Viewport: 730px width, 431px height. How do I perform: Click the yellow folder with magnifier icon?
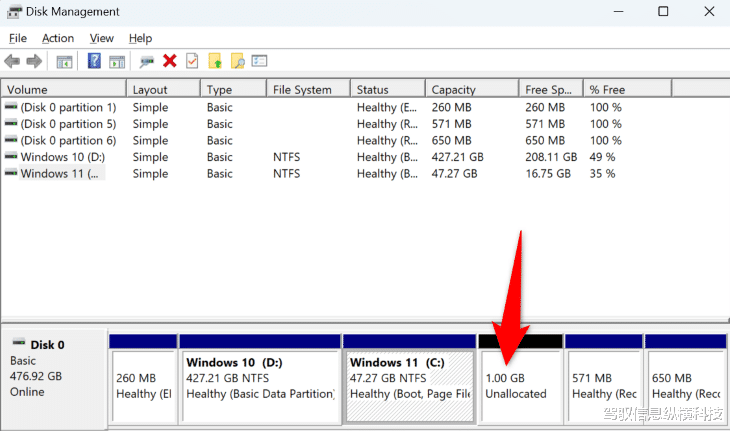(x=238, y=62)
